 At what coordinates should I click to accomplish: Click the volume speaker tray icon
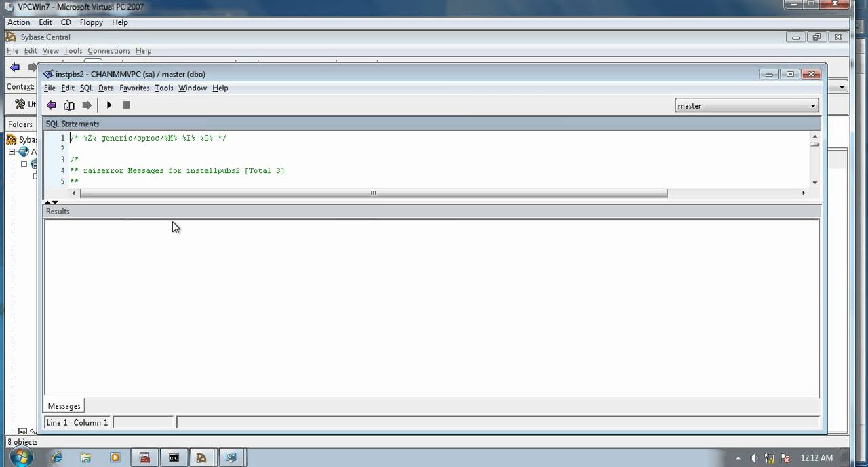click(x=754, y=458)
